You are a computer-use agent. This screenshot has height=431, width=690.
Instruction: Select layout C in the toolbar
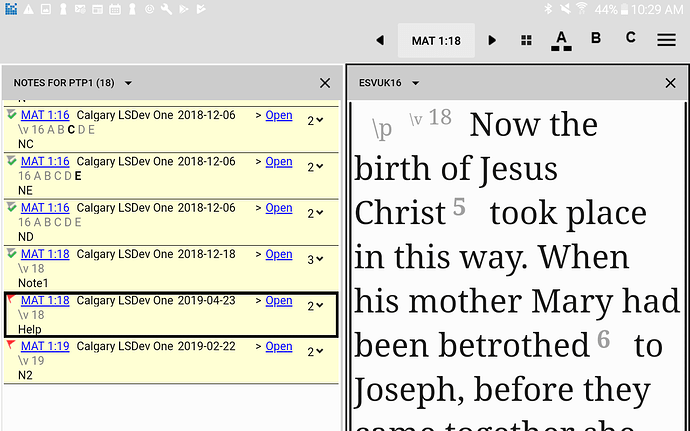point(631,37)
